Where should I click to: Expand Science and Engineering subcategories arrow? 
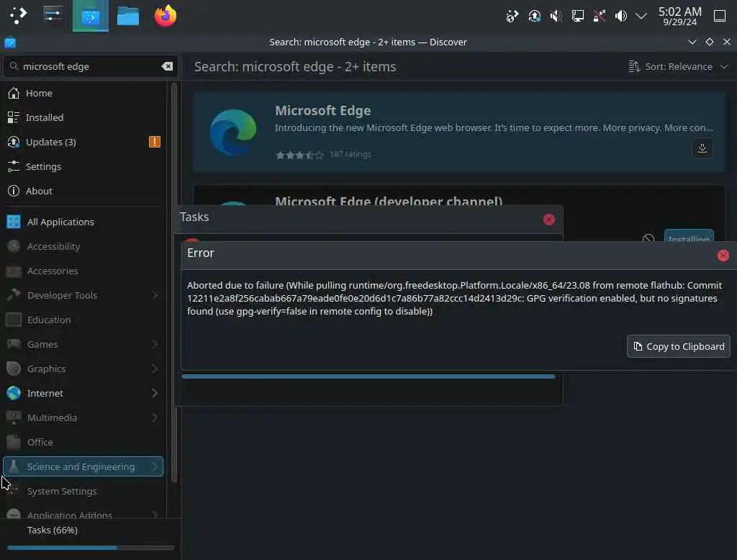pyautogui.click(x=155, y=466)
